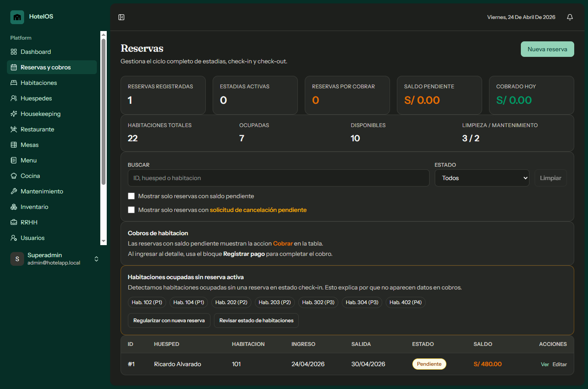Open notifications bell icon

click(569, 17)
